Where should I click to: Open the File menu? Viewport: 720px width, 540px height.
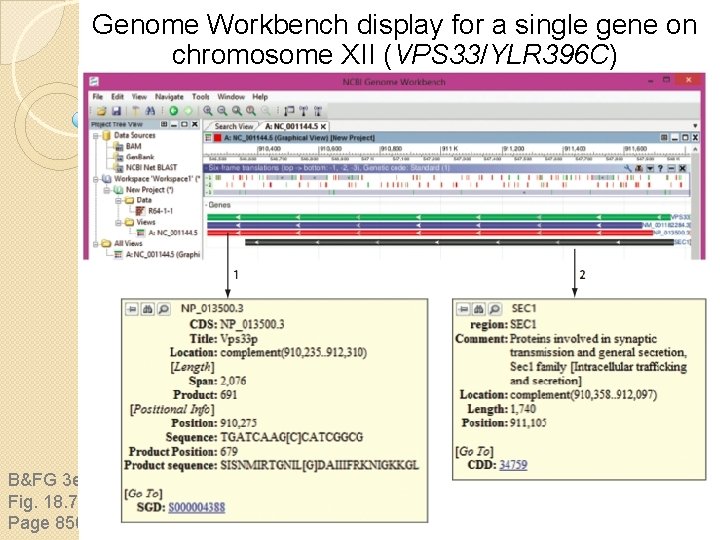tap(97, 97)
